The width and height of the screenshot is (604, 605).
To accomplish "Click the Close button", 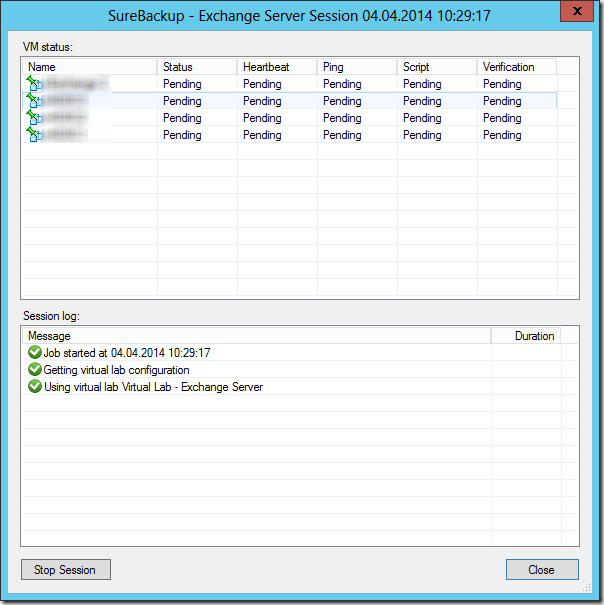I will tap(542, 570).
